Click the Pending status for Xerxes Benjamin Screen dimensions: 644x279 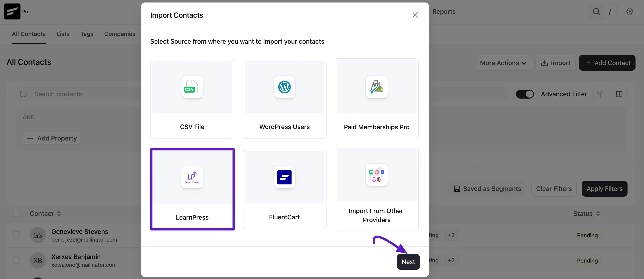coord(587,261)
